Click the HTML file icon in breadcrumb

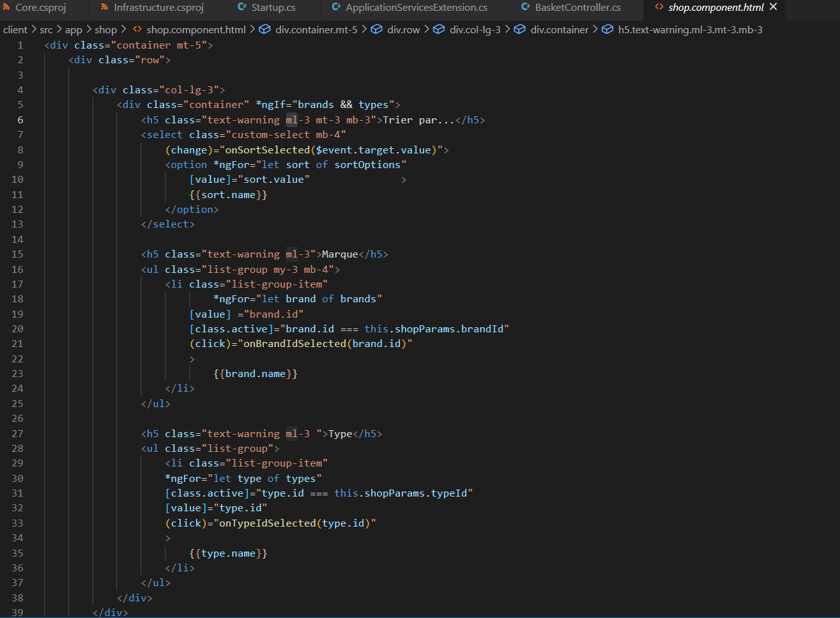[137, 29]
